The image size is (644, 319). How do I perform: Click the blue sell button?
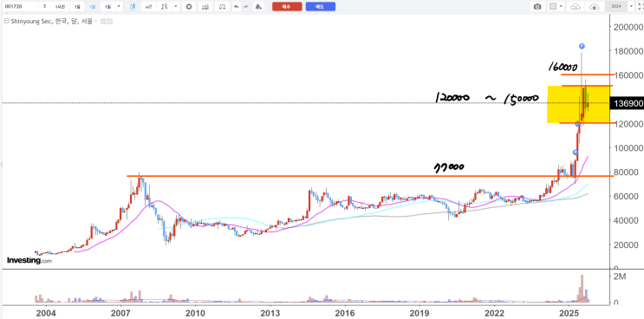321,7
